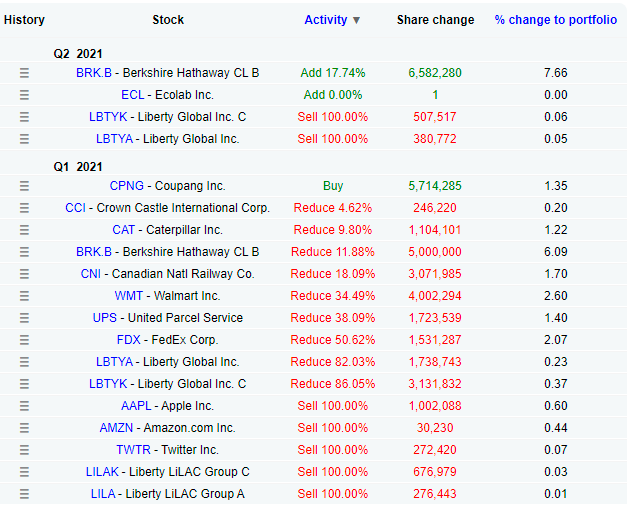The width and height of the screenshot is (627, 505).
Task: Open the LILA ticker link
Action: click(103, 494)
